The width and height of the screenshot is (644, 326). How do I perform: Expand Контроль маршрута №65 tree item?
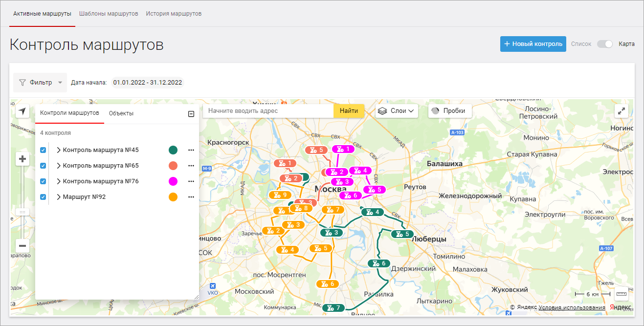59,166
